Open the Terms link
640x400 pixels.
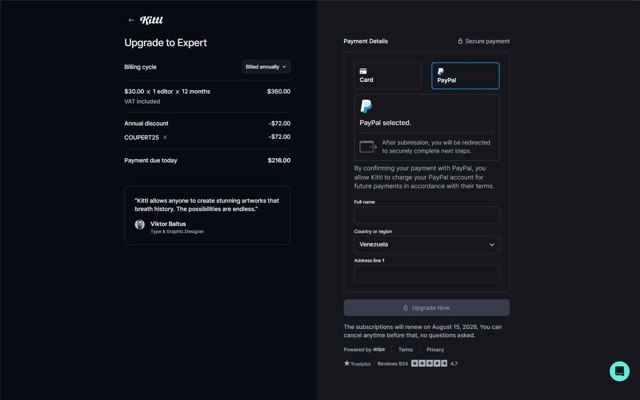[x=405, y=350]
